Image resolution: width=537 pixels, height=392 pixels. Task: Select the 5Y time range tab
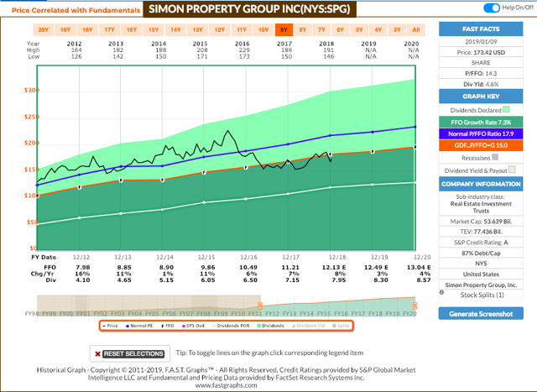point(359,30)
